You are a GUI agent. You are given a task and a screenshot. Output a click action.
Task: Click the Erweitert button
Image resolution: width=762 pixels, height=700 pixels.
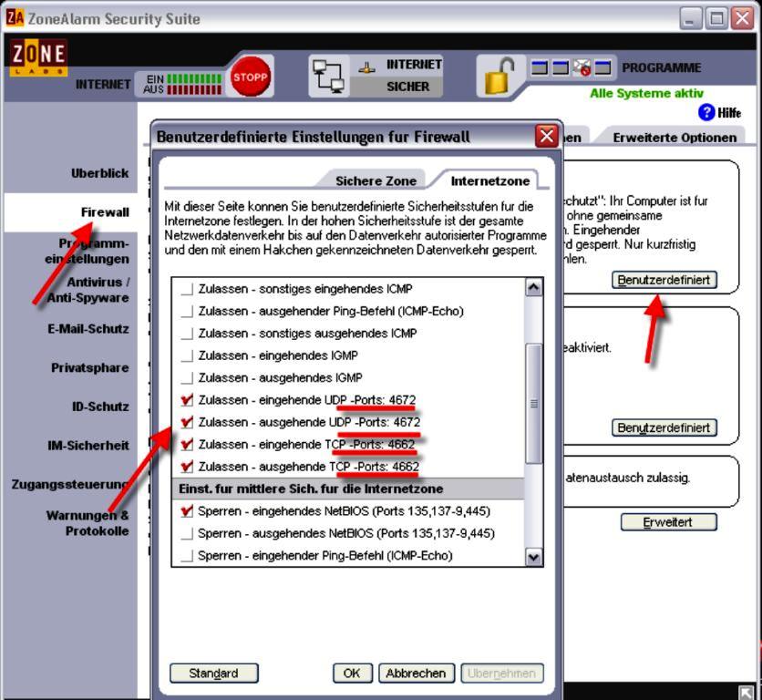pos(668,522)
